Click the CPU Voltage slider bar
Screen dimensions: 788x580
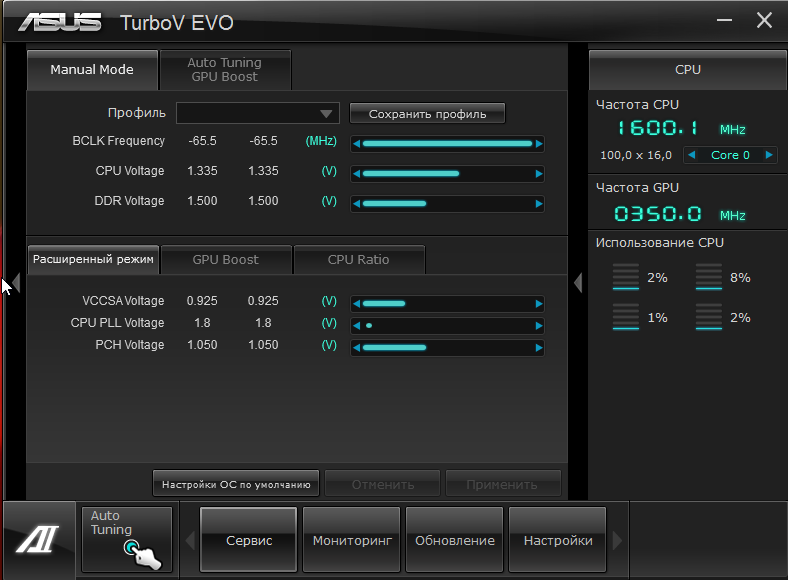(411, 174)
